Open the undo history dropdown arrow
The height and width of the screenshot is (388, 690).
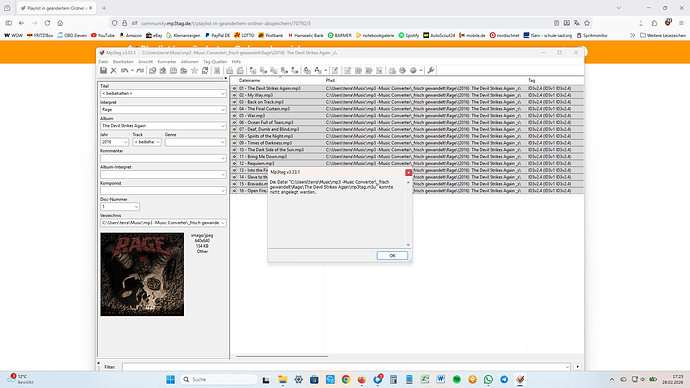click(x=132, y=70)
